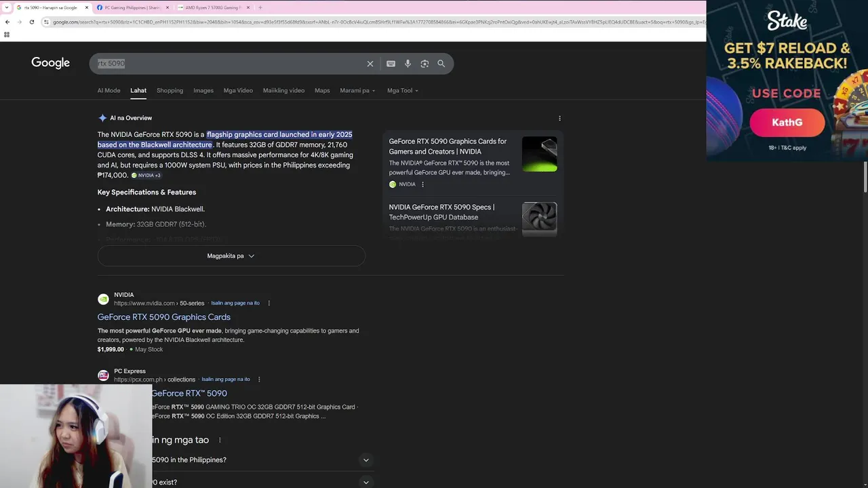
Task: Click the green NVIDIA source card thumbnail
Action: [x=540, y=154]
